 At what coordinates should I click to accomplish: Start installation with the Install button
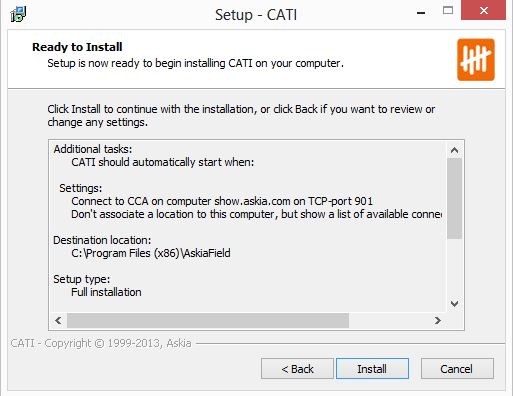(372, 369)
